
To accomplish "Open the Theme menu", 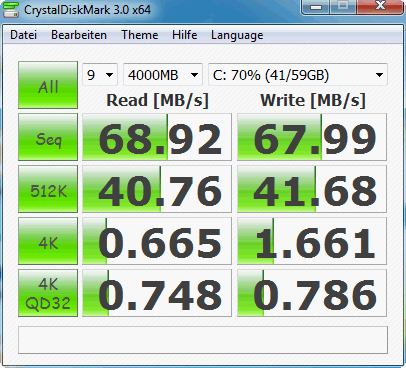I will pos(140,35).
